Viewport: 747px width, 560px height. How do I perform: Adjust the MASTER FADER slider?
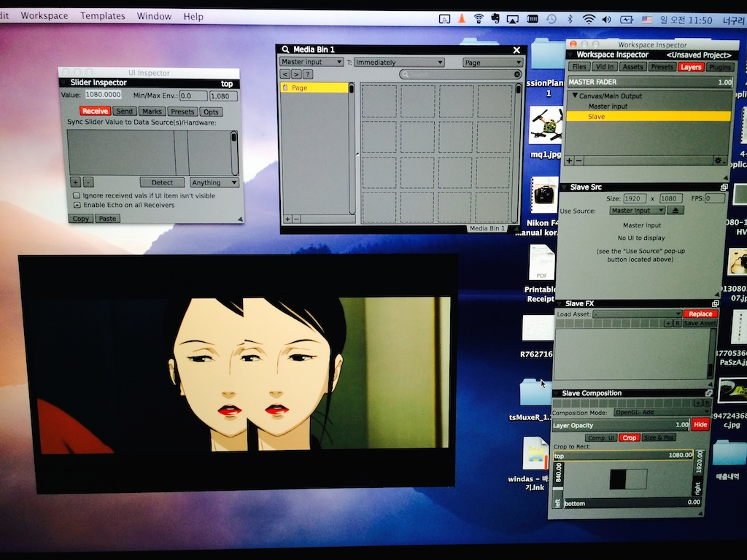coord(650,82)
